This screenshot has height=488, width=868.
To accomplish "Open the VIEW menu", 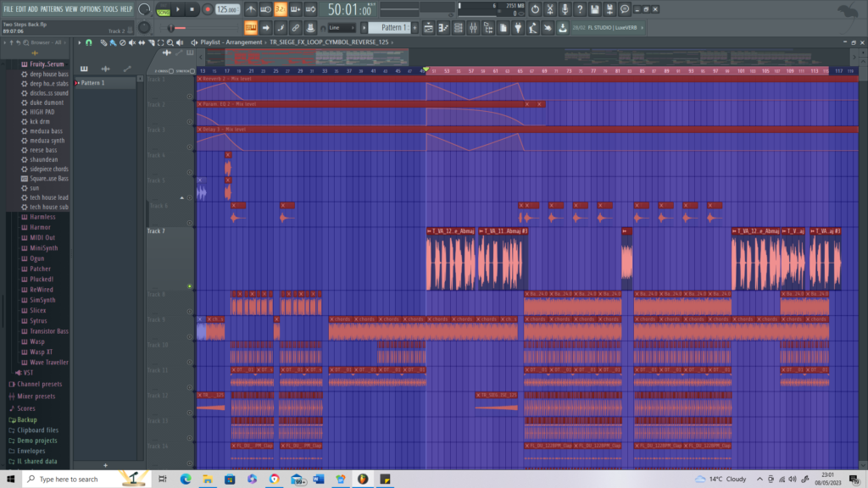I will (x=71, y=8).
